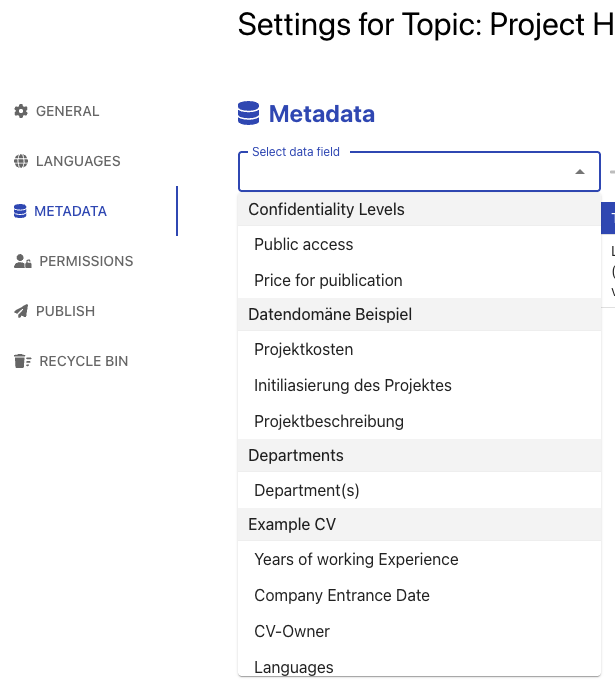Switch to the Permissions tab
615x683 pixels.
coord(85,261)
